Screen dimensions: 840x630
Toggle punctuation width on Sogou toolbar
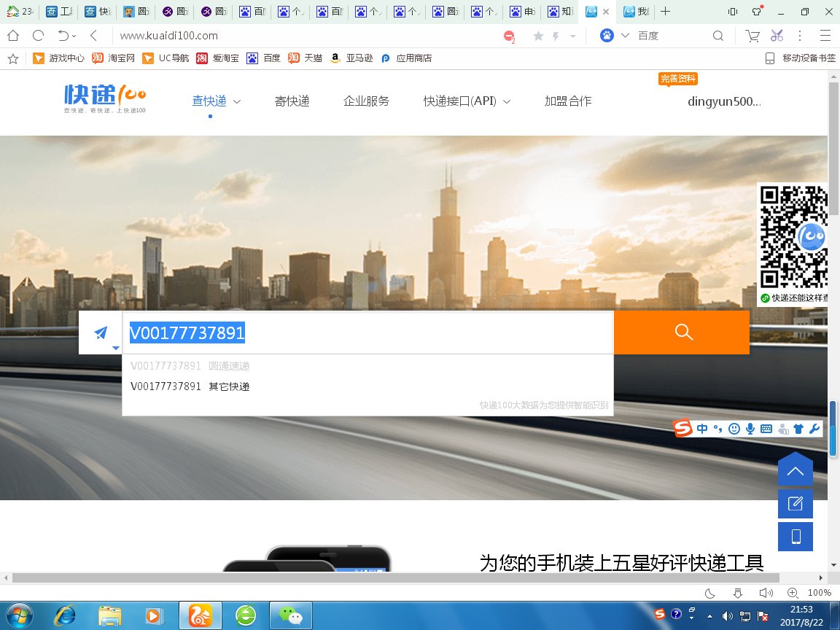coord(717,429)
